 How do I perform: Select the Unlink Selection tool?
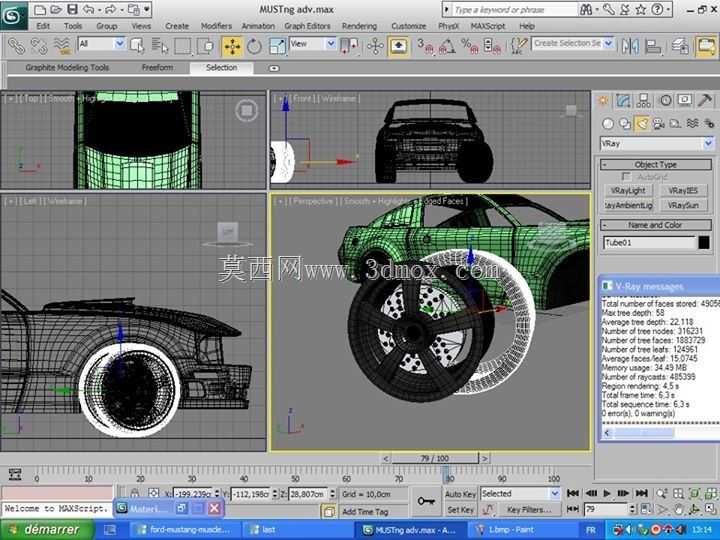39,46
